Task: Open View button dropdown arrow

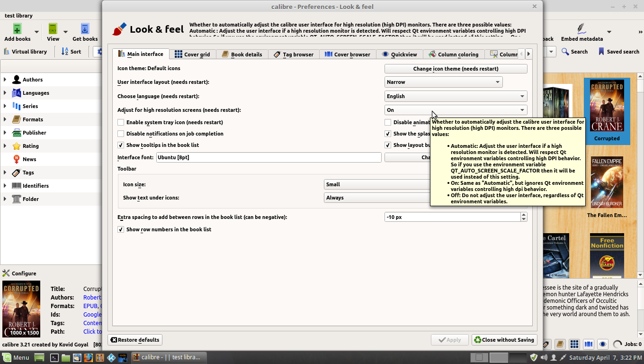Action: [x=65, y=32]
